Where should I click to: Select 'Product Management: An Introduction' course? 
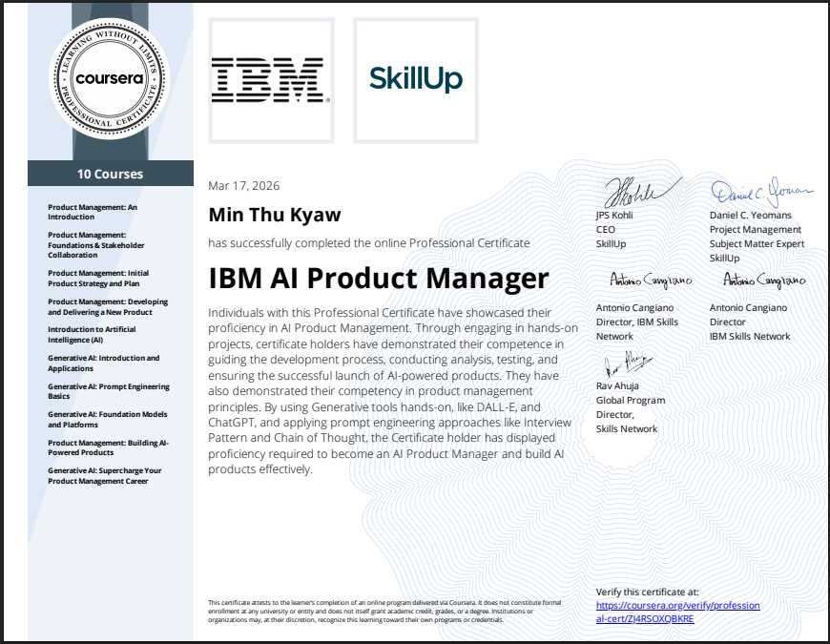[93, 212]
